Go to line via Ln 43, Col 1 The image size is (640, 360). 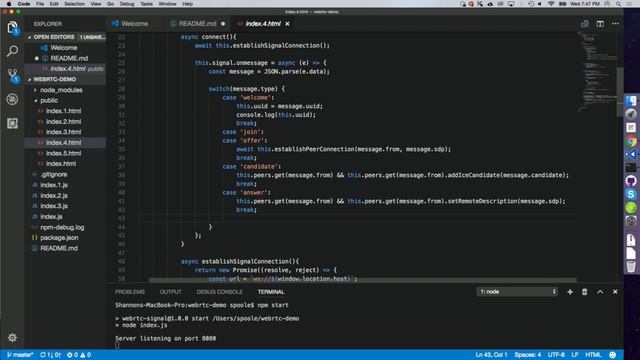click(491, 355)
